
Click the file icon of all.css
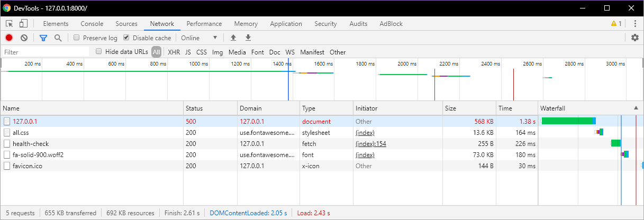pos(7,133)
